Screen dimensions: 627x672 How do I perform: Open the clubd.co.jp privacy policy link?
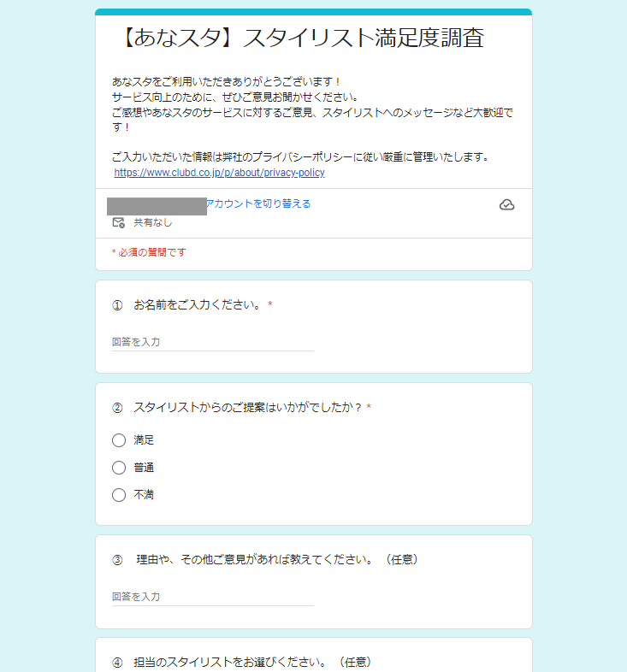point(219,172)
